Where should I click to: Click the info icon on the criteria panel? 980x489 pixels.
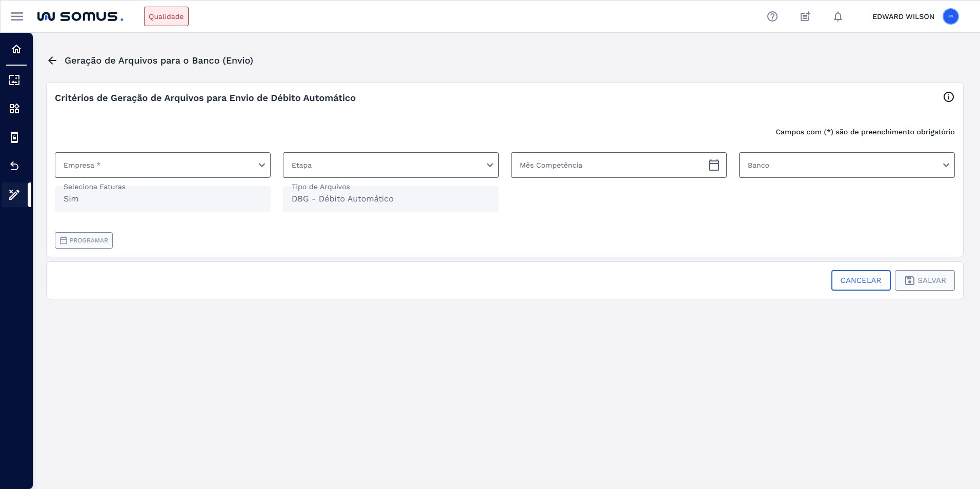point(948,97)
